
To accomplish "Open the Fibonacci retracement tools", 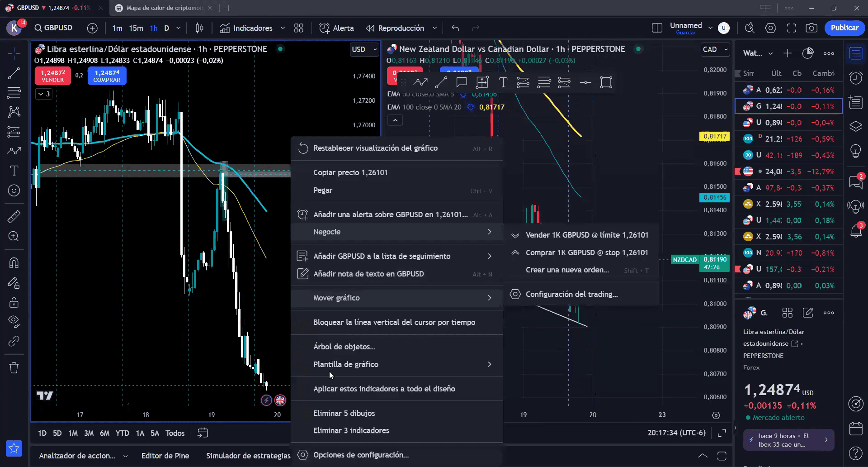I will pyautogui.click(x=14, y=92).
